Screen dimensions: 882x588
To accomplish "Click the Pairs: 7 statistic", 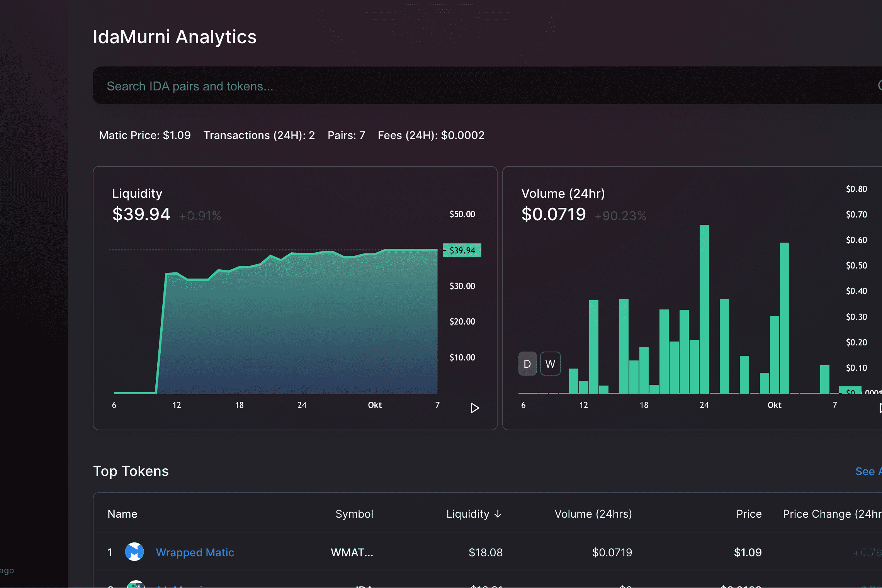I will point(346,135).
